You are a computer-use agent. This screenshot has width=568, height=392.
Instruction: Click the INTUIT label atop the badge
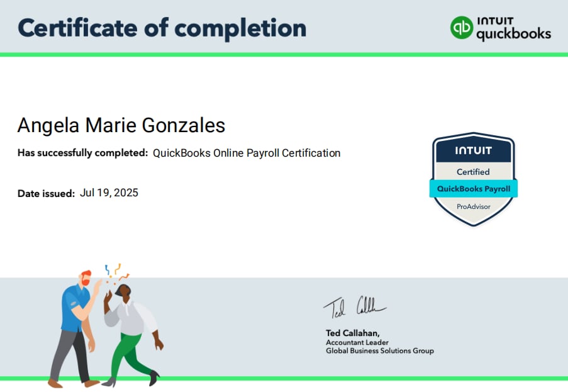pos(473,150)
